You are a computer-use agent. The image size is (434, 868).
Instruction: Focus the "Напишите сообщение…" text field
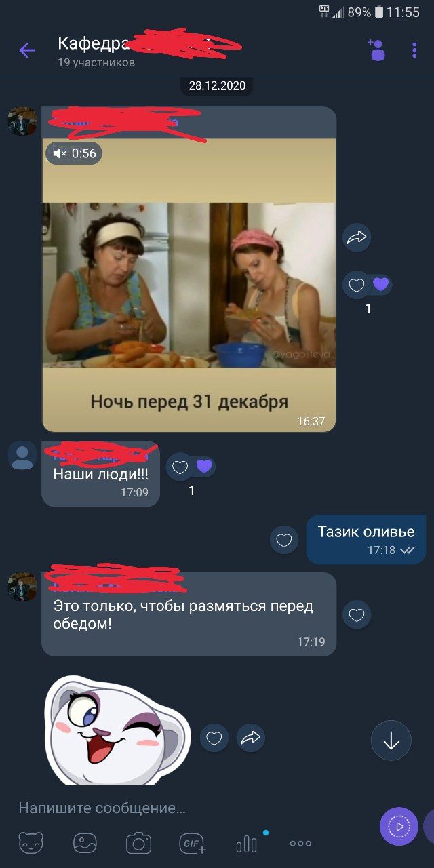point(190,808)
